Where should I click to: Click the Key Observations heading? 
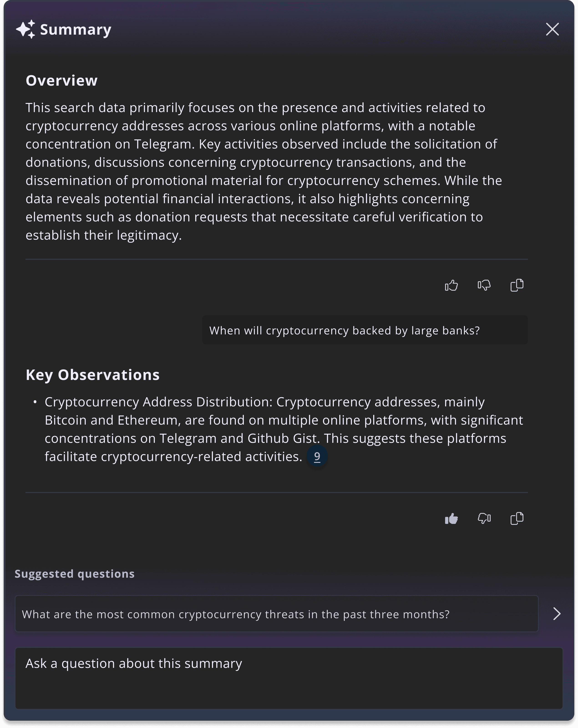click(x=93, y=375)
